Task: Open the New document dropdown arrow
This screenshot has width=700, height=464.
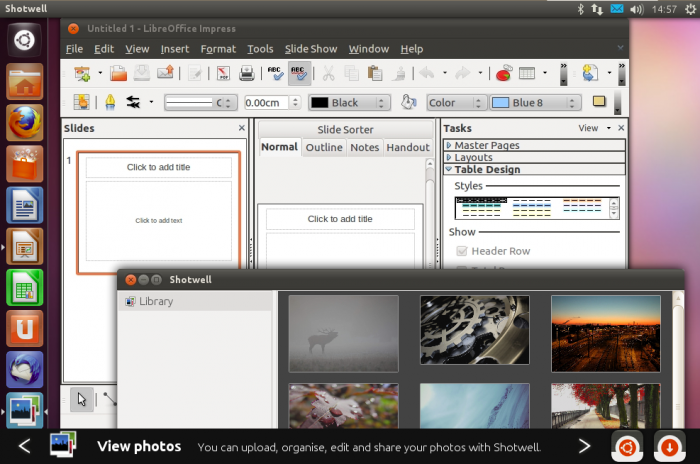Action: tap(100, 73)
